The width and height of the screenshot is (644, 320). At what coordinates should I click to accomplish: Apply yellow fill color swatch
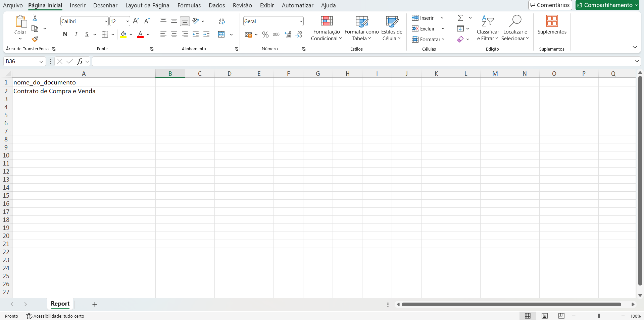coord(123,35)
